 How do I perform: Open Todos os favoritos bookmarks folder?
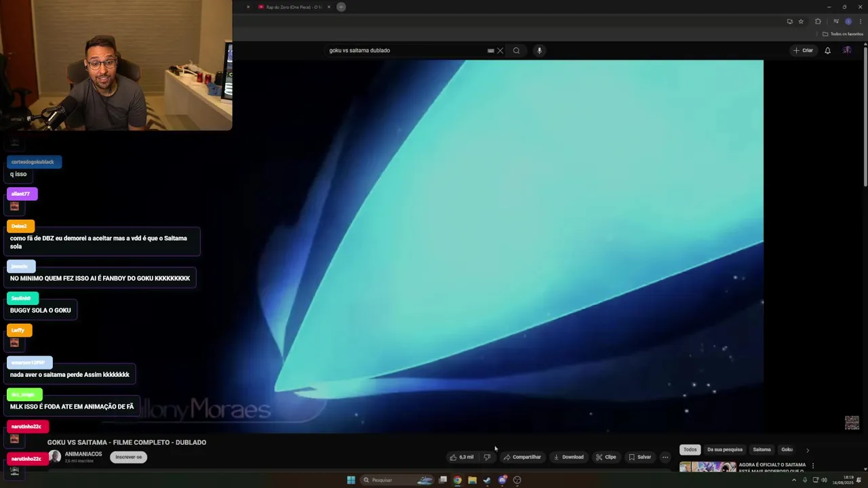click(x=843, y=34)
